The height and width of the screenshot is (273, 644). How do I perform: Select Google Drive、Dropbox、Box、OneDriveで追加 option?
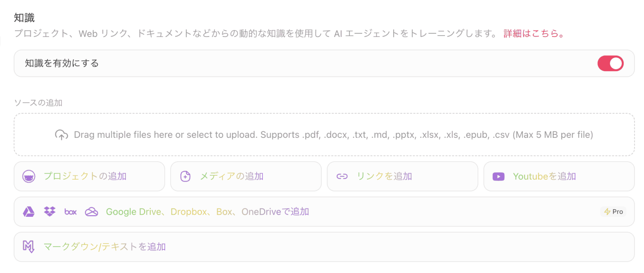pyautogui.click(x=207, y=212)
